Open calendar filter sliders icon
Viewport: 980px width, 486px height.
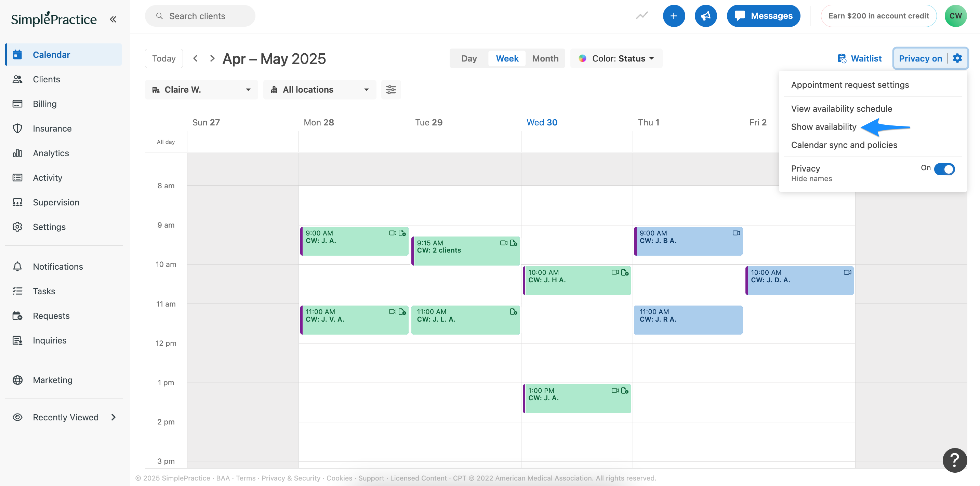(391, 90)
